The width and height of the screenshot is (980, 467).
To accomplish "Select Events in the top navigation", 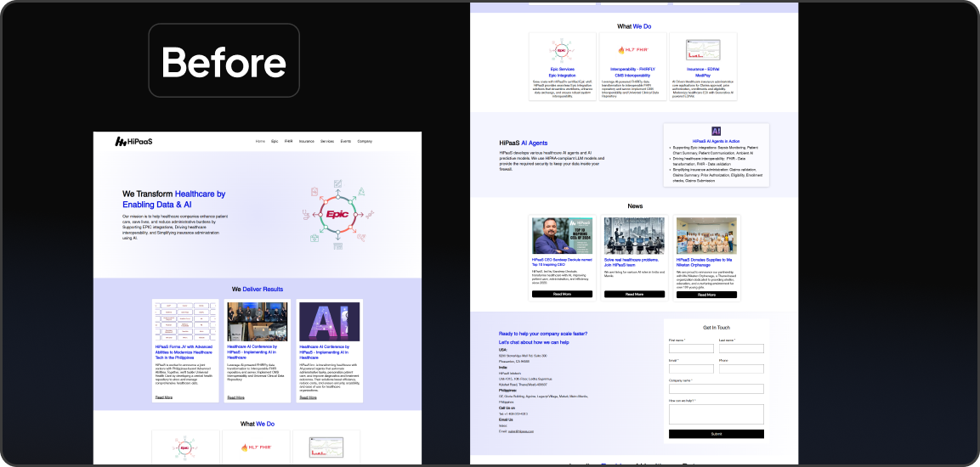I will 346,142.
